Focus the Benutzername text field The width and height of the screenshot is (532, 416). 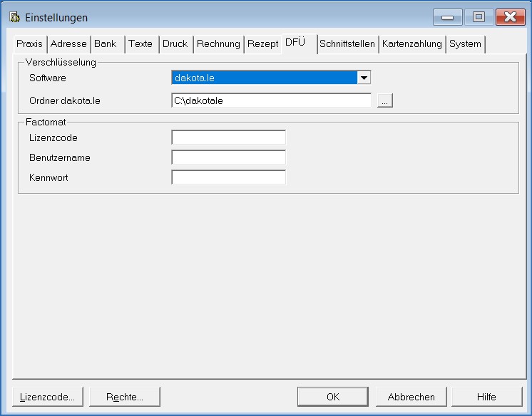pos(228,157)
